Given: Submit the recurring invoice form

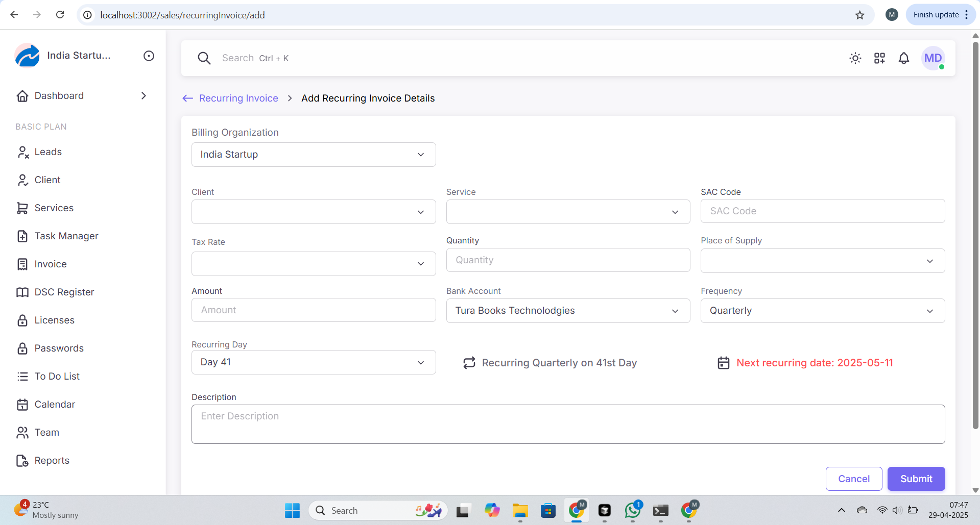Looking at the screenshot, I should pos(916,479).
